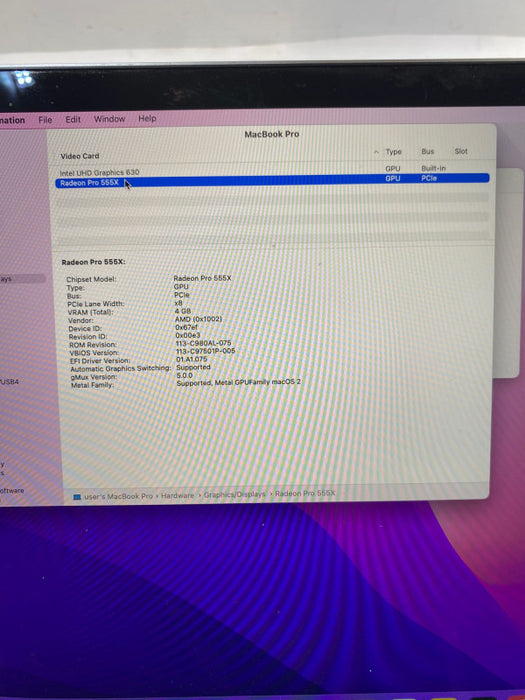Open the Window menu
525x700 pixels.
point(109,119)
